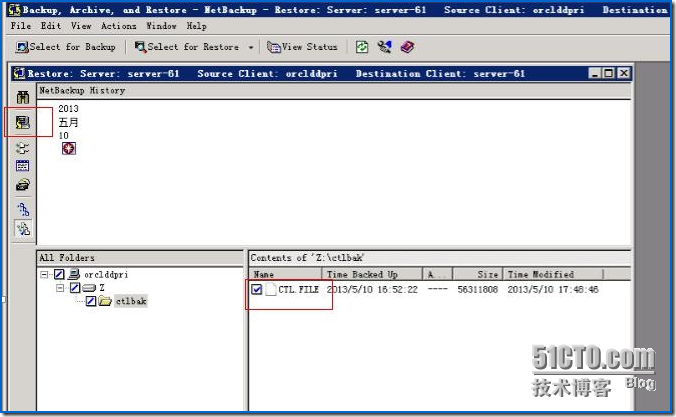Click the refresh icon in toolbar
This screenshot has width=676, height=417.
point(362,47)
